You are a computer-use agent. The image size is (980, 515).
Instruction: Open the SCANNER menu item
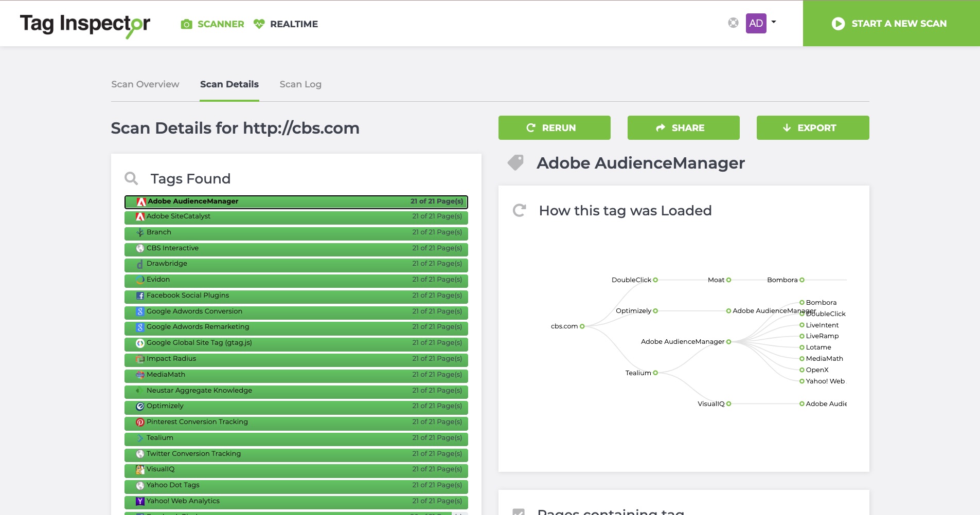pyautogui.click(x=221, y=24)
